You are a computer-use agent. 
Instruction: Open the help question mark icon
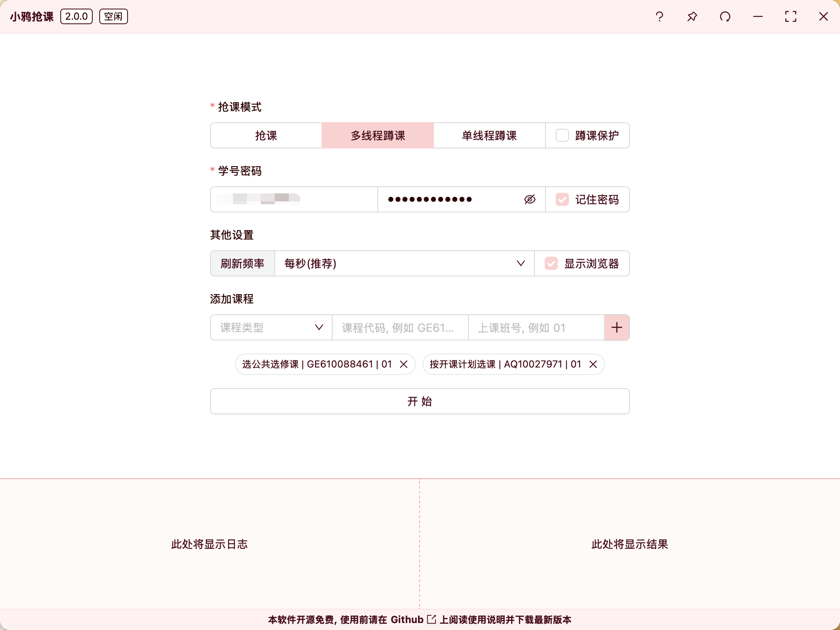click(660, 16)
